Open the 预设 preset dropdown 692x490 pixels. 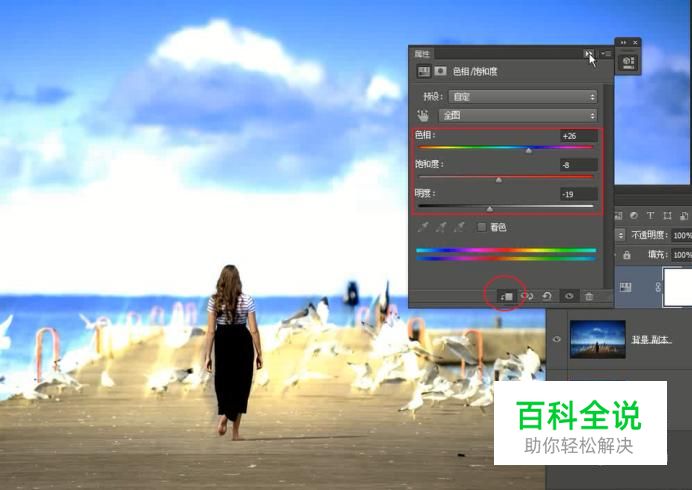click(x=523, y=97)
